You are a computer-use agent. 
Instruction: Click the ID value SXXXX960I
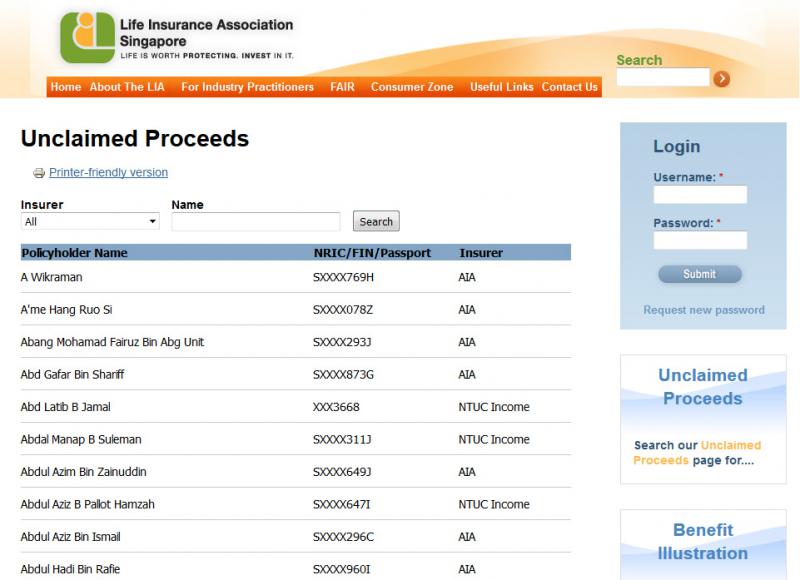341,569
